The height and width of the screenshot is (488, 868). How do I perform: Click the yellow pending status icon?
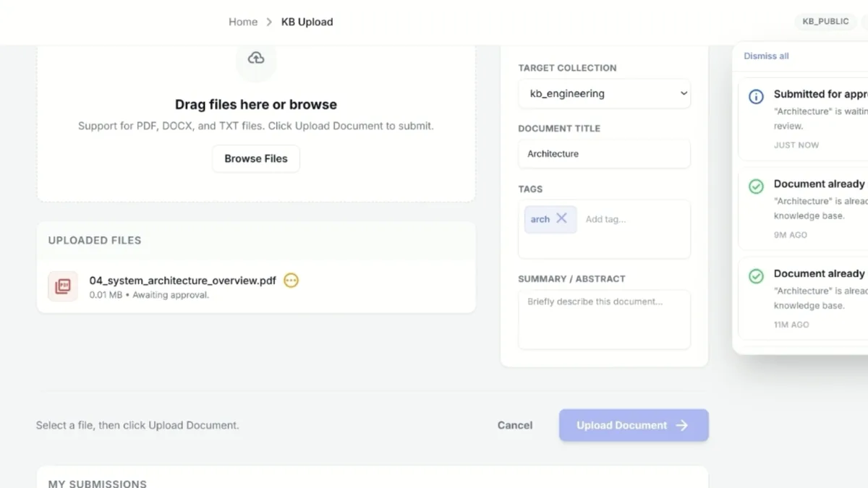(291, 281)
